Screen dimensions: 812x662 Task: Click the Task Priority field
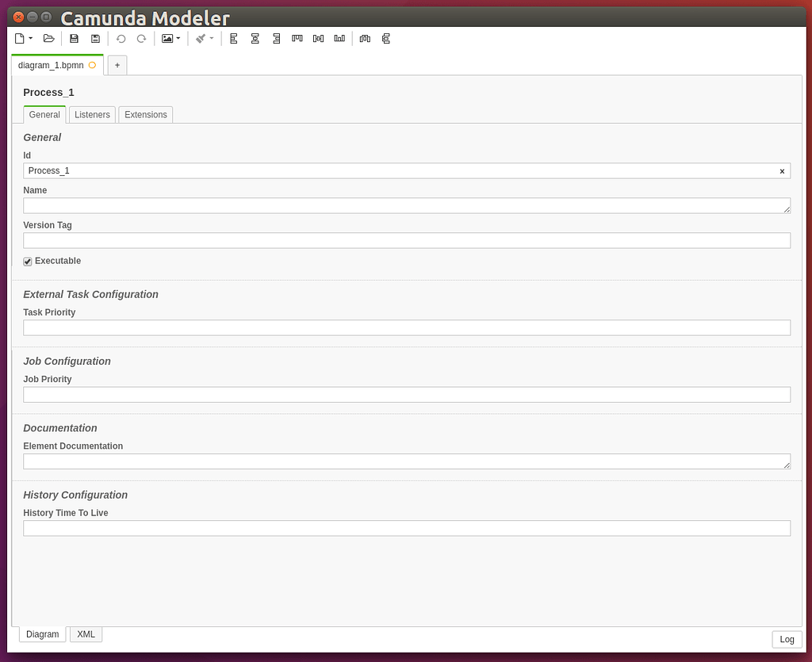pos(407,327)
